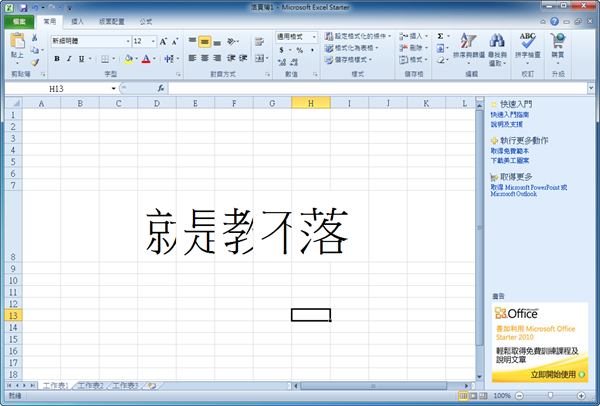Align text right
Screen dimensions: 600x406
coord(217,58)
